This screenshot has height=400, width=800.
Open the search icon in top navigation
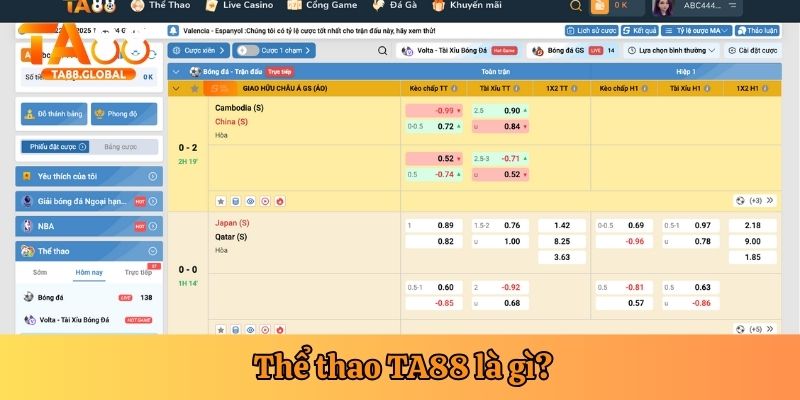click(x=576, y=6)
